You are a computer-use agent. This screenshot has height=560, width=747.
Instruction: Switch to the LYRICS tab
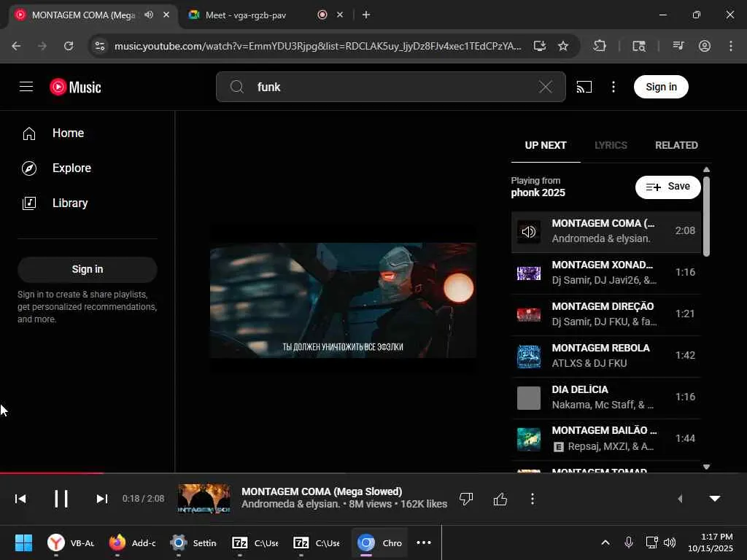pyautogui.click(x=611, y=145)
